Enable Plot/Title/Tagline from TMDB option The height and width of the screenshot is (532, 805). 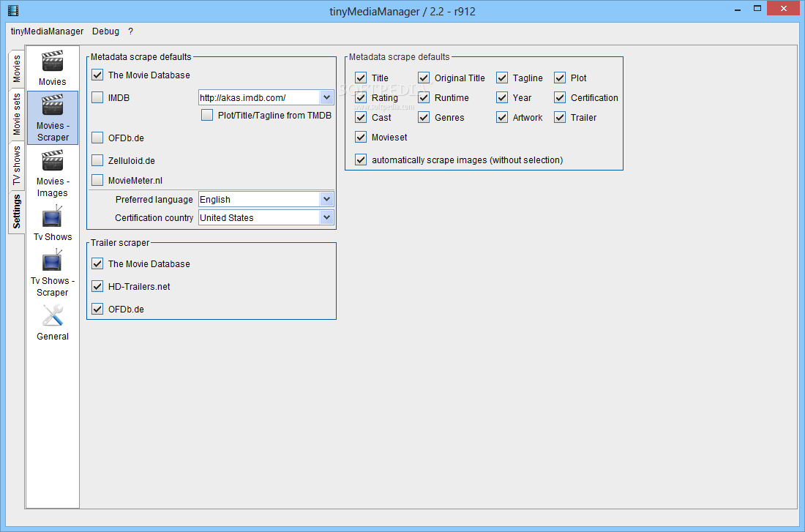(x=207, y=115)
